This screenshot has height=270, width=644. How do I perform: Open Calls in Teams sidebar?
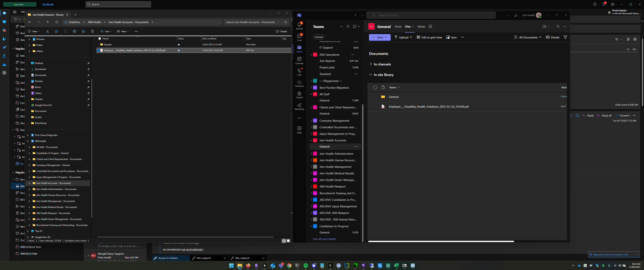(299, 72)
